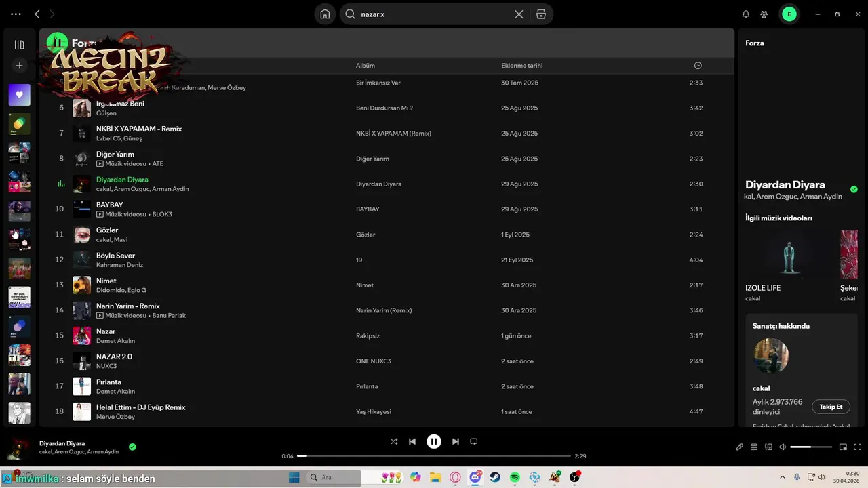868x488 pixels.
Task: Show hidden system tray icons
Action: point(782,477)
